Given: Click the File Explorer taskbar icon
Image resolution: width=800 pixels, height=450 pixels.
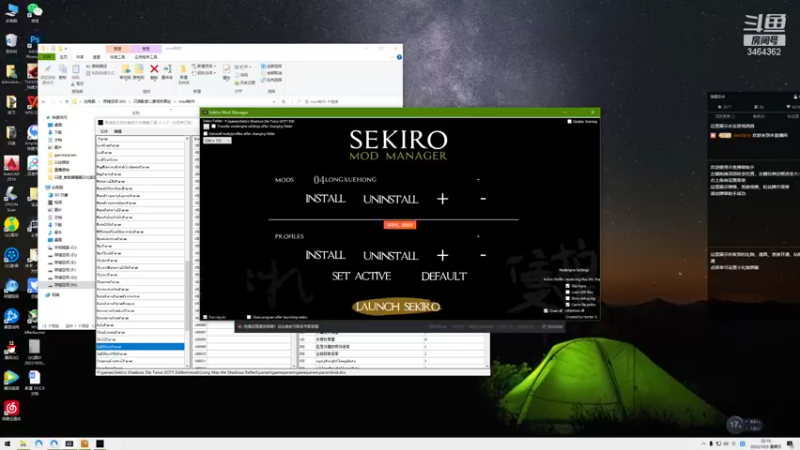Looking at the screenshot, I should [23, 444].
